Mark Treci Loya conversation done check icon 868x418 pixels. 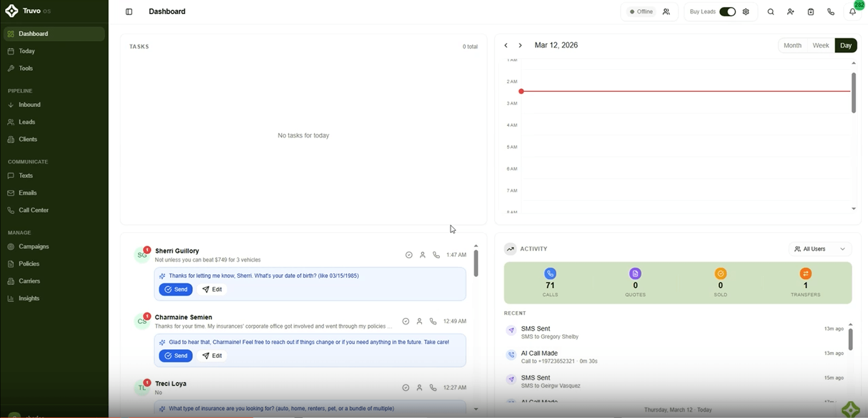[406, 388]
